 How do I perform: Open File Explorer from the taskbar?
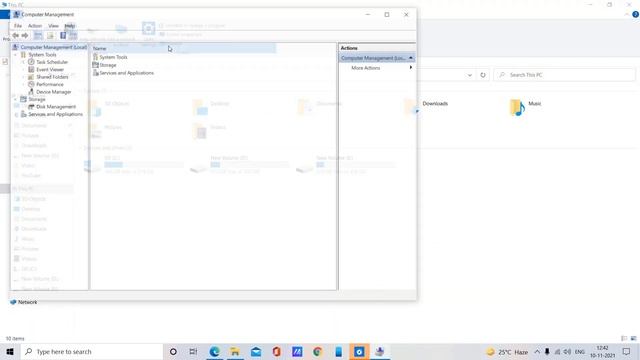tap(235, 351)
